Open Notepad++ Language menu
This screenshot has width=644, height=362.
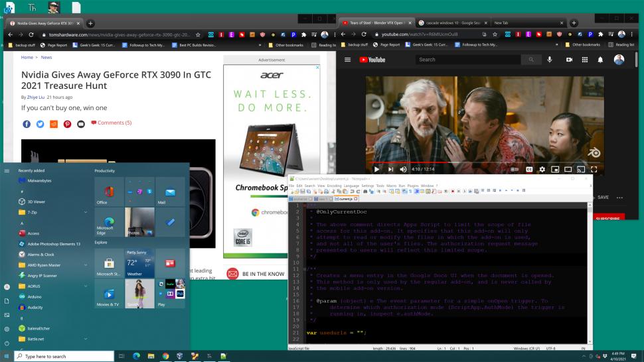[x=351, y=186]
